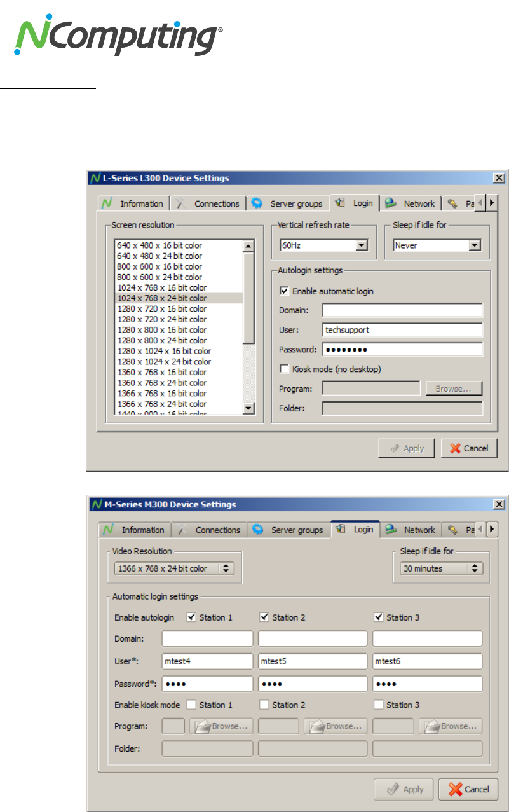Click Apply button in M300 window
The width and height of the screenshot is (509, 812).
point(404,789)
